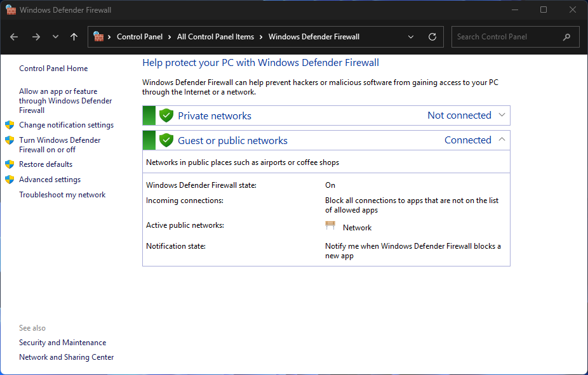The image size is (588, 375).
Task: Open the address bar history dropdown
Action: click(x=410, y=36)
